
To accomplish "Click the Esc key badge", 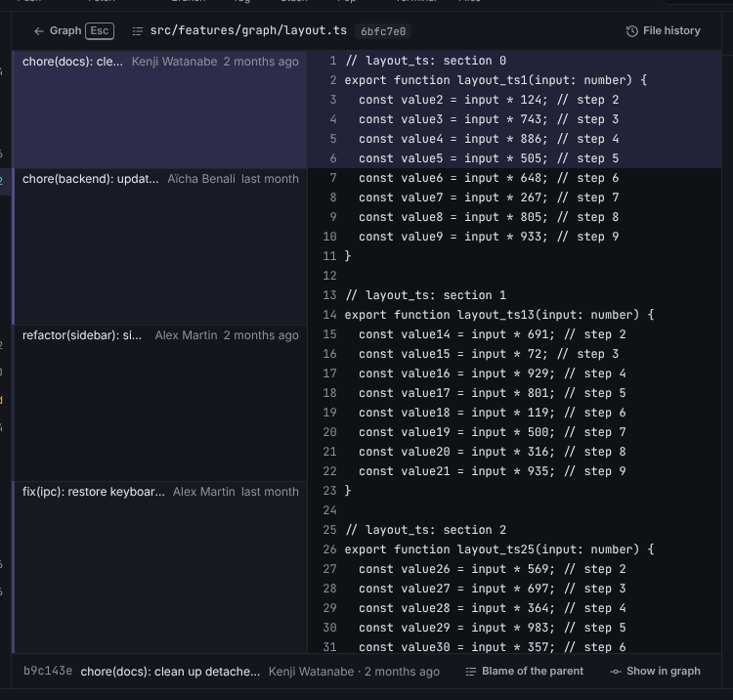I will 100,31.
